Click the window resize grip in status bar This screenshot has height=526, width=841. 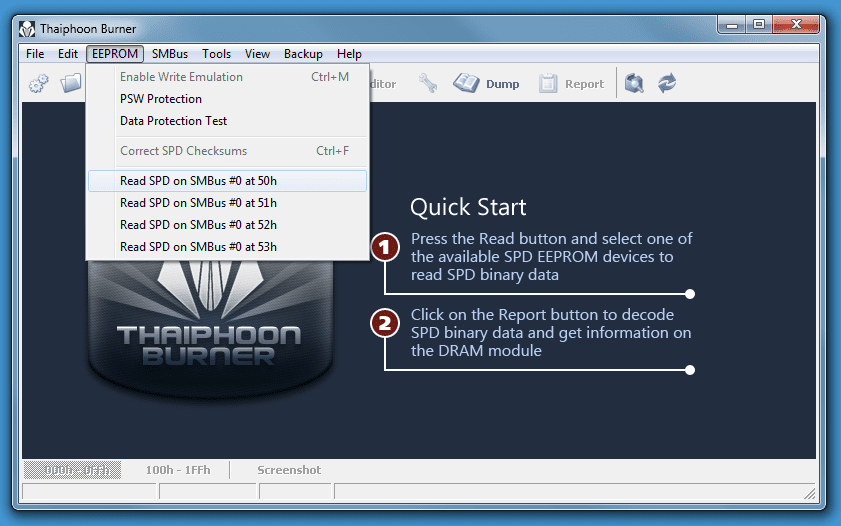809,493
